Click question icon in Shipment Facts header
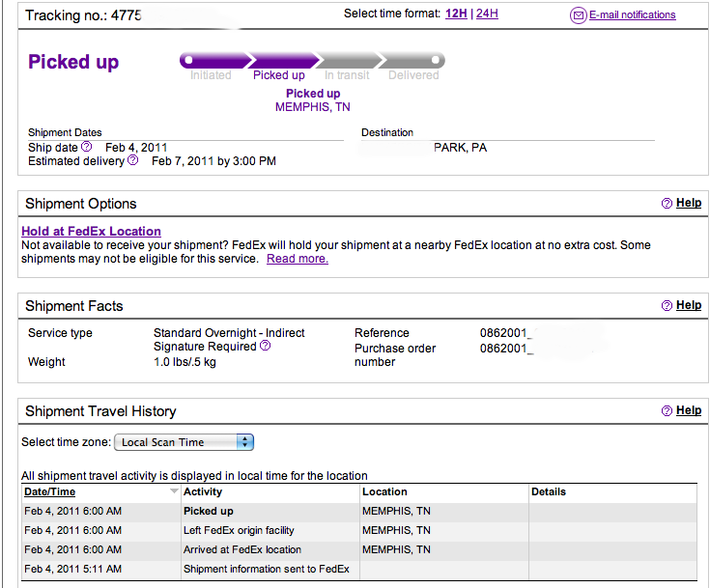This screenshot has height=588, width=710. (667, 305)
